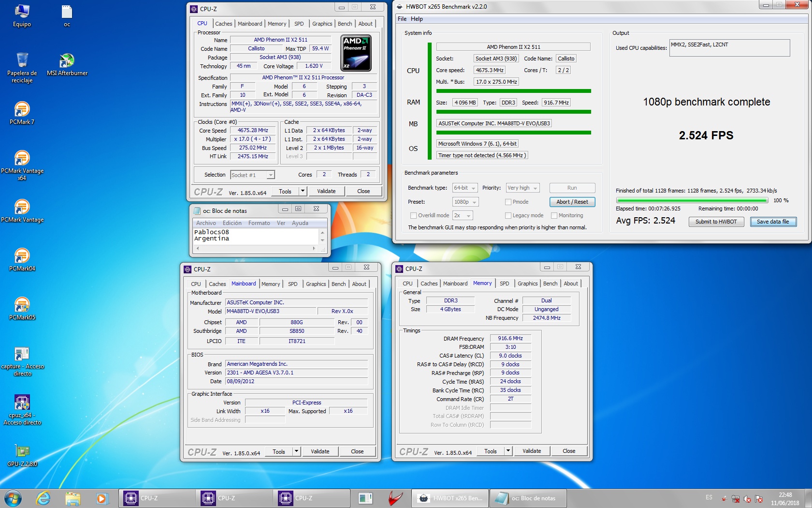Viewport: 812px width, 508px height.
Task: Click the AMD Phenom II logo in CPU-Z
Action: [x=356, y=53]
